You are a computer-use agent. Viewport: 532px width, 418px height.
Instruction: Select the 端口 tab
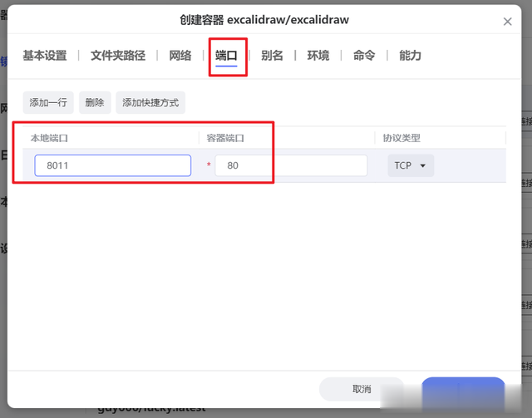click(x=226, y=56)
